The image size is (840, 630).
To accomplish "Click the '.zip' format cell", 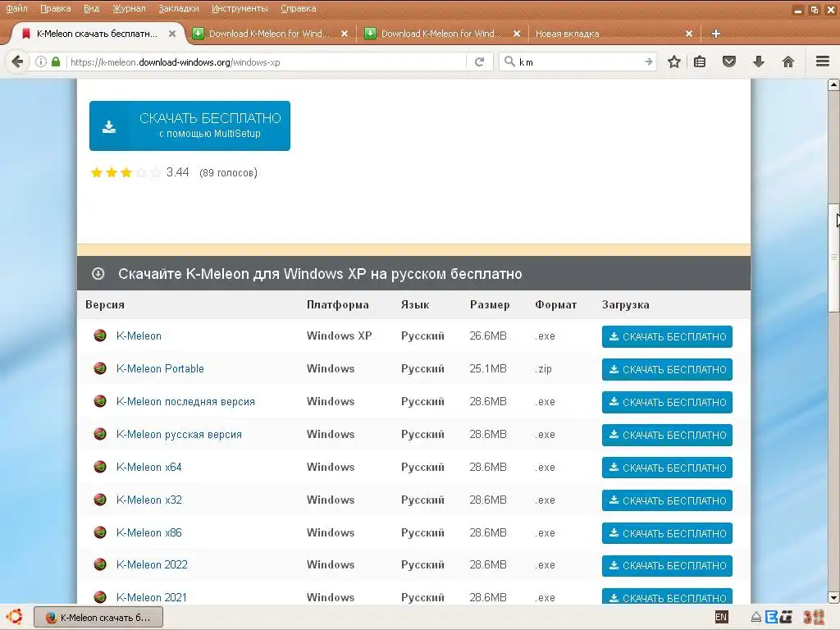I will click(543, 368).
